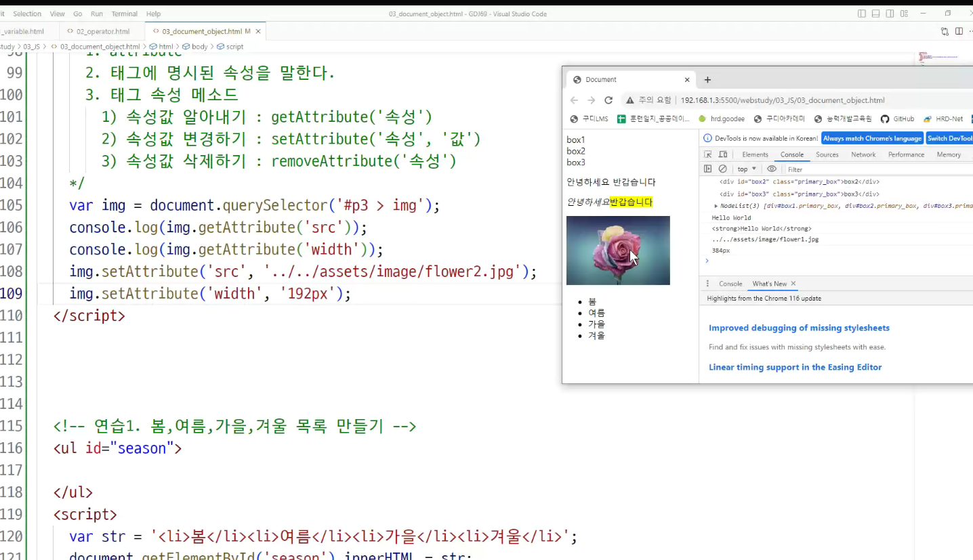This screenshot has height=560, width=973.
Task: Click the not-secure warning icon in address bar
Action: 630,100
